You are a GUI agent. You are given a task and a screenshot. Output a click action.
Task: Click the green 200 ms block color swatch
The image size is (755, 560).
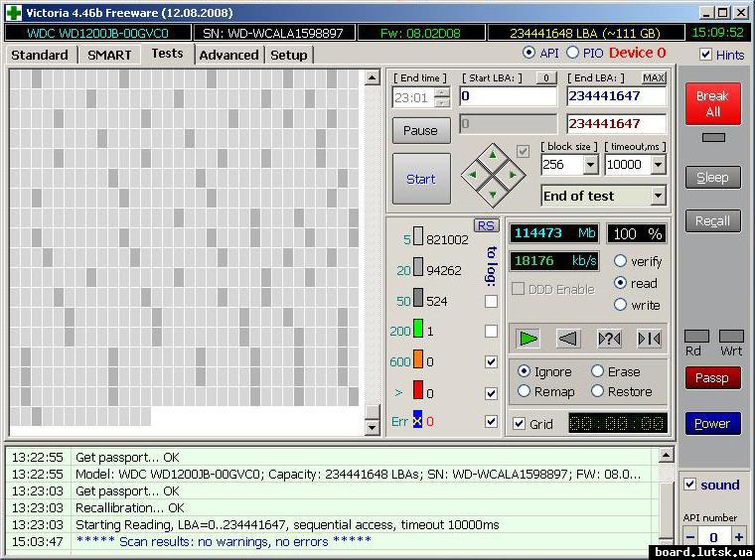pos(418,330)
